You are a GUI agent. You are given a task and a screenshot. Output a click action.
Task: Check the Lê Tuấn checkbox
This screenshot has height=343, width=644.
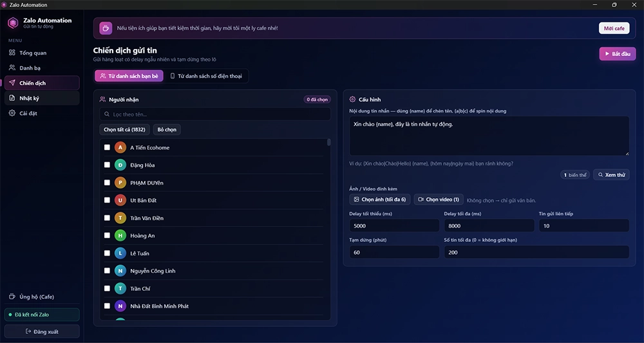(x=107, y=253)
